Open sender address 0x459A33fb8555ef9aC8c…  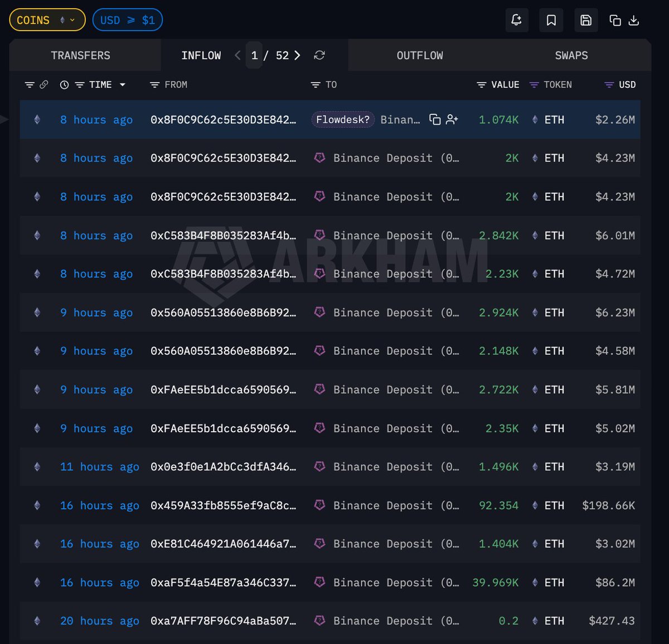[x=224, y=505]
